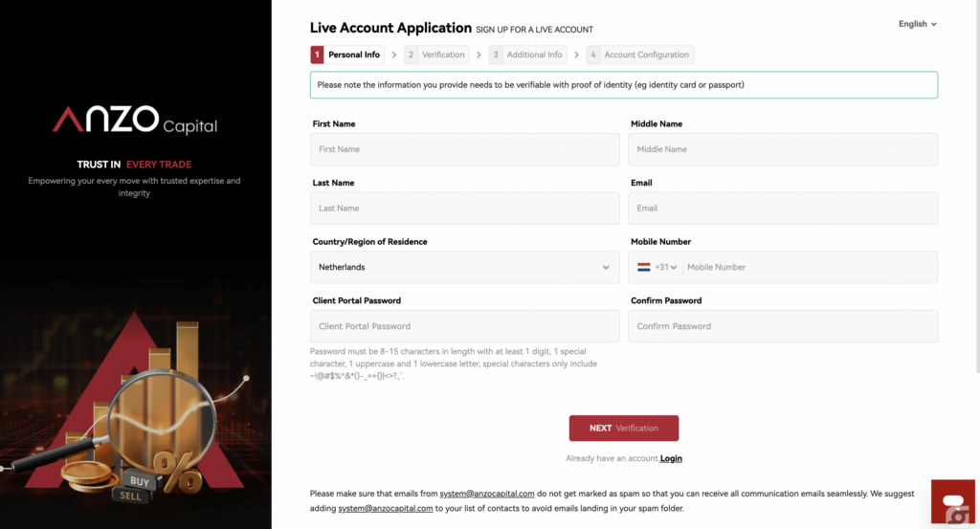Go to the Additional Info step
The width and height of the screenshot is (980, 529).
coord(527,55)
